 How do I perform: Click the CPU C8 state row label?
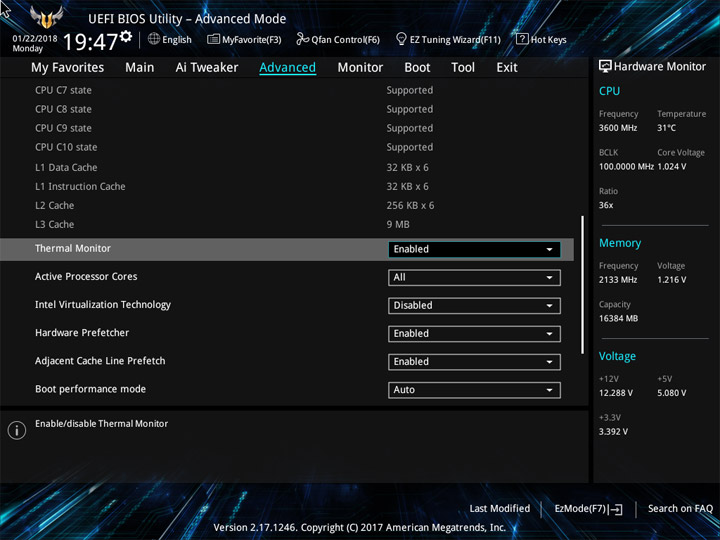(63, 109)
